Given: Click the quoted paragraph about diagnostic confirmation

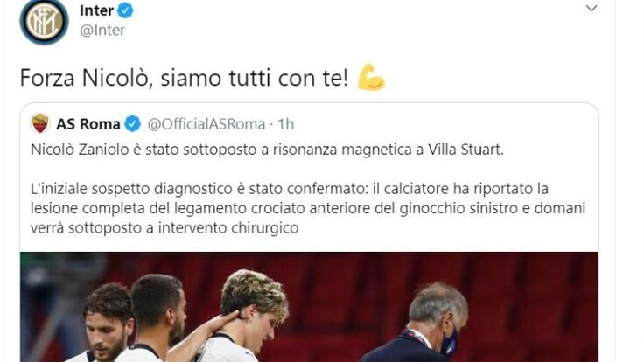Looking at the screenshot, I should click(x=308, y=208).
